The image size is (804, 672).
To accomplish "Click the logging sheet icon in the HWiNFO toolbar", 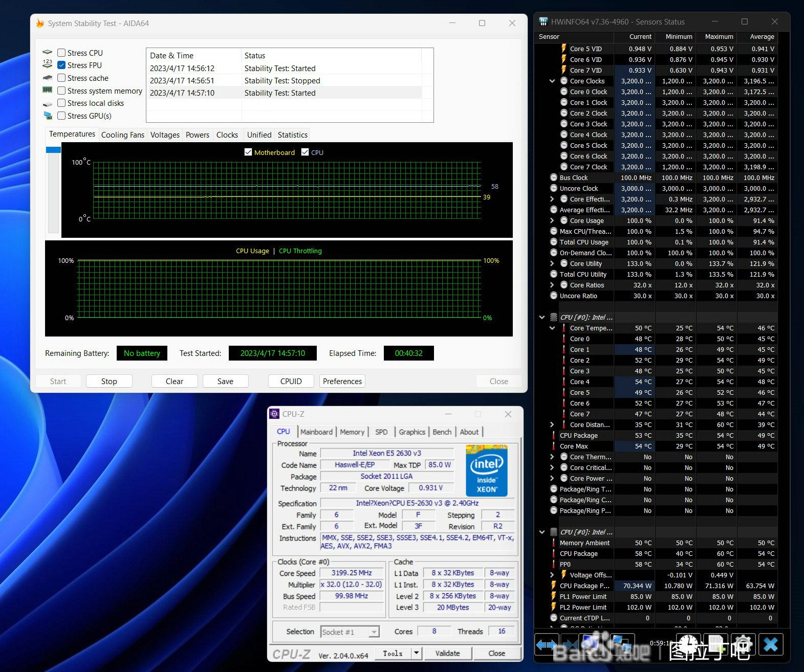I will 716,645.
